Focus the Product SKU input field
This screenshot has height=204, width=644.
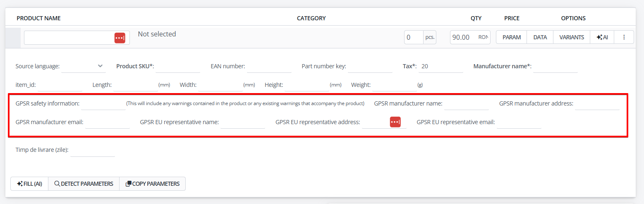click(x=178, y=66)
